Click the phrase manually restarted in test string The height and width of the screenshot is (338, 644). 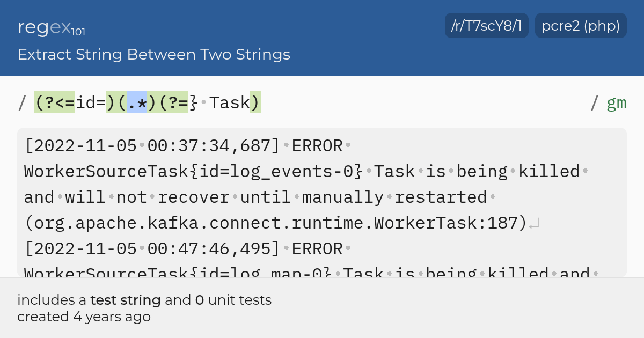pos(394,197)
